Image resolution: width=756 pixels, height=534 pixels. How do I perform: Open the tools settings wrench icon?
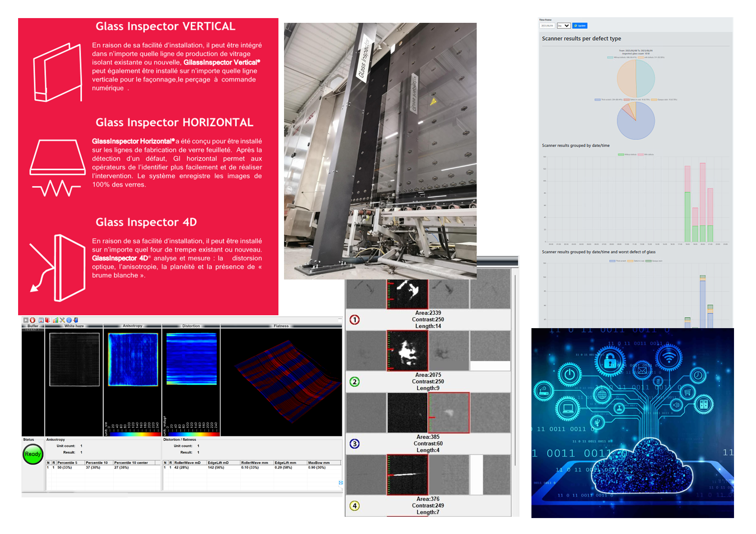tap(62, 320)
